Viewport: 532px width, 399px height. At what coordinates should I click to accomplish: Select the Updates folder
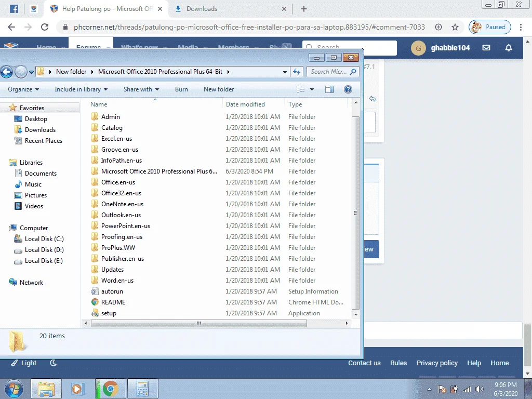click(x=112, y=270)
